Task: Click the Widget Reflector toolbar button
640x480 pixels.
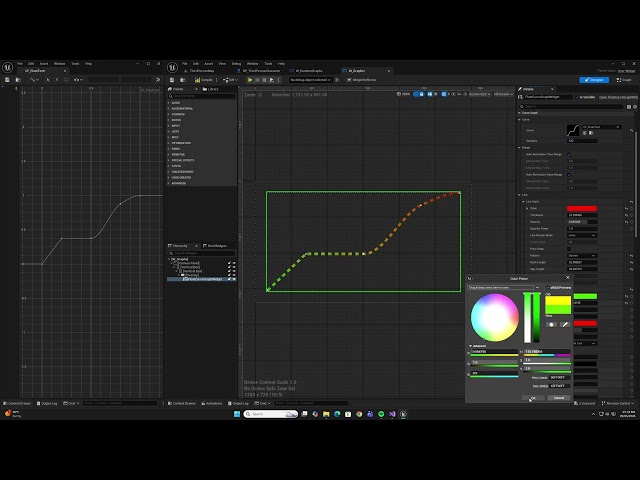Action: pyautogui.click(x=361, y=80)
